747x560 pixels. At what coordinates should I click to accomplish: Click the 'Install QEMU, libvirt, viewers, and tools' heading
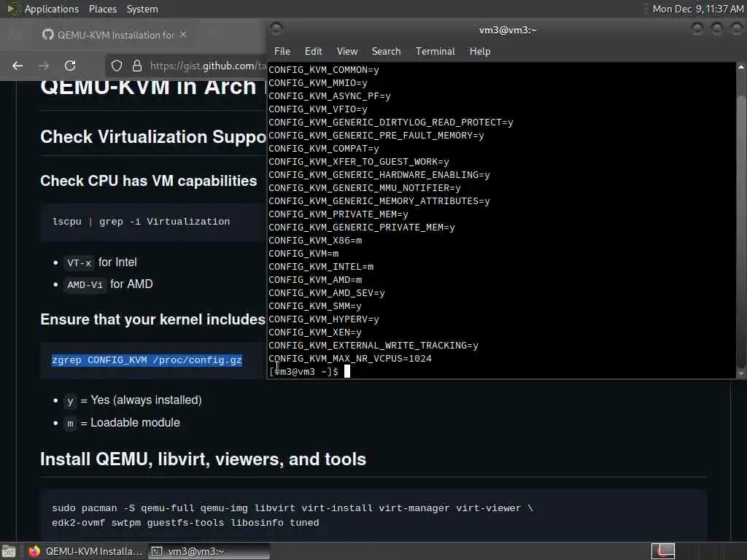coord(203,459)
